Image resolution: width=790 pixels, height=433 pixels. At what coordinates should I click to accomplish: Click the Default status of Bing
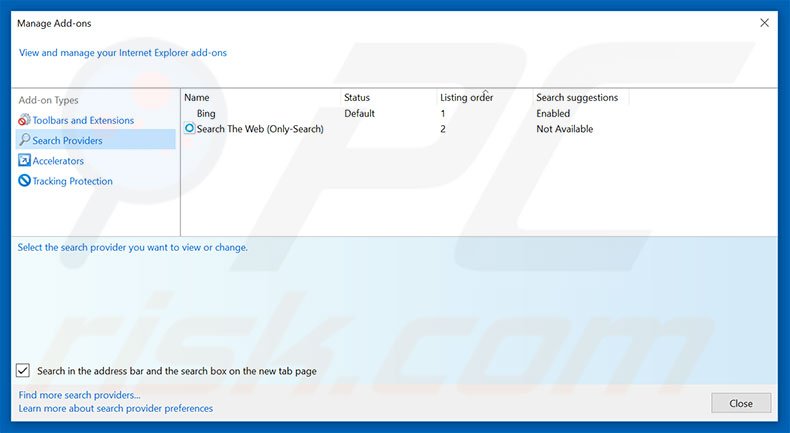click(x=359, y=113)
